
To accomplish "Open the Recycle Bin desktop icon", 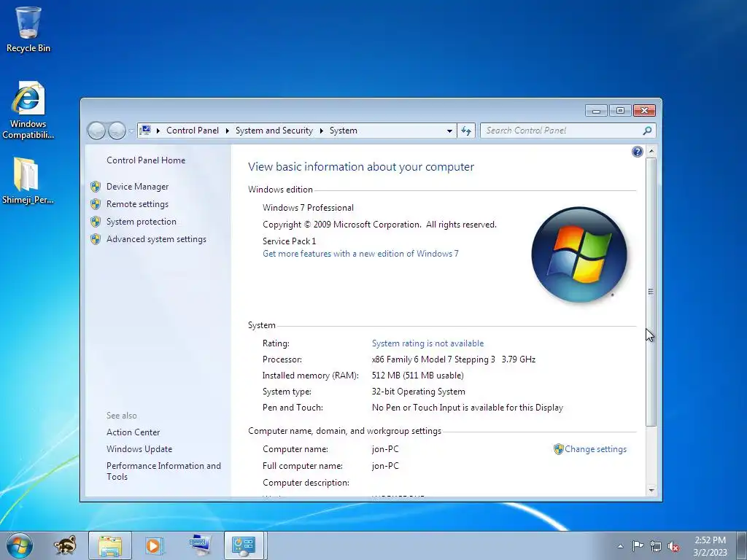I will (28, 29).
